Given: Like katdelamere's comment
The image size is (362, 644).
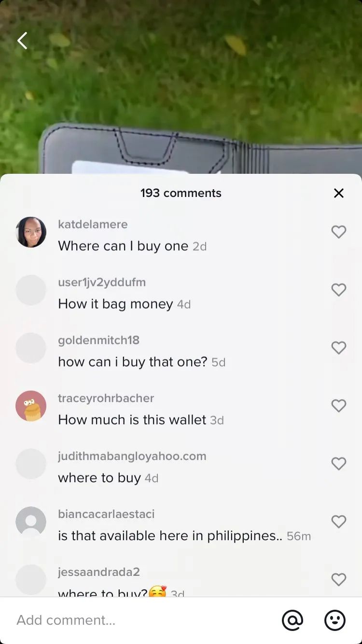Looking at the screenshot, I should [339, 232].
